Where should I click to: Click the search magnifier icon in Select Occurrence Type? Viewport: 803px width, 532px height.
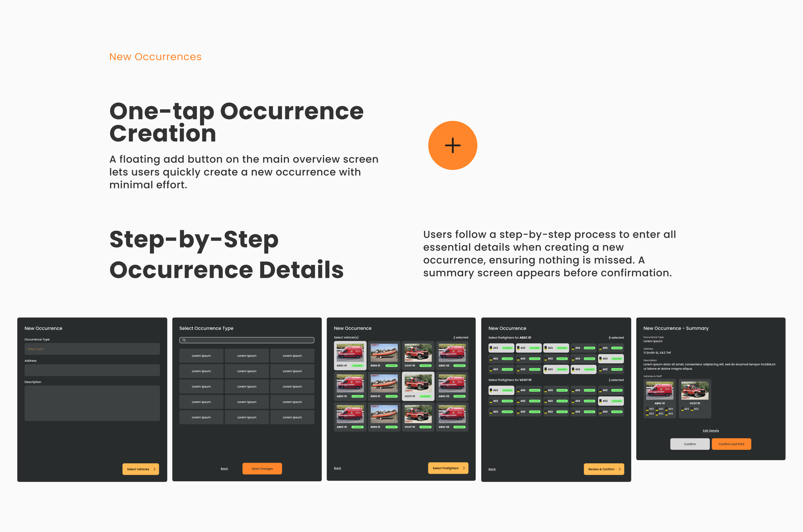pyautogui.click(x=184, y=340)
